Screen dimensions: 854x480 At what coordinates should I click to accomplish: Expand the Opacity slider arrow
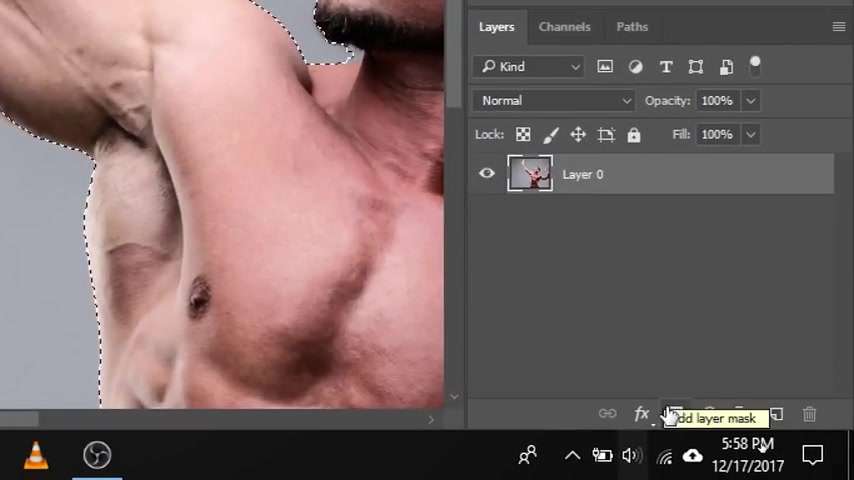tap(751, 101)
